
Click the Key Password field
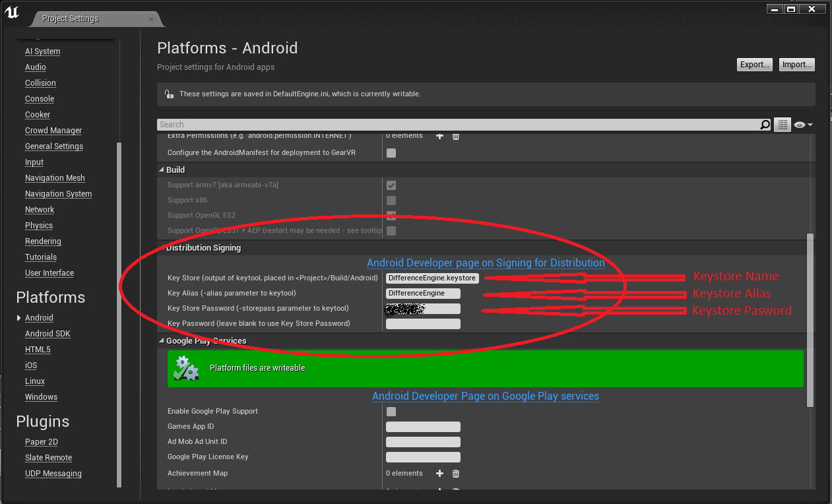(x=423, y=324)
